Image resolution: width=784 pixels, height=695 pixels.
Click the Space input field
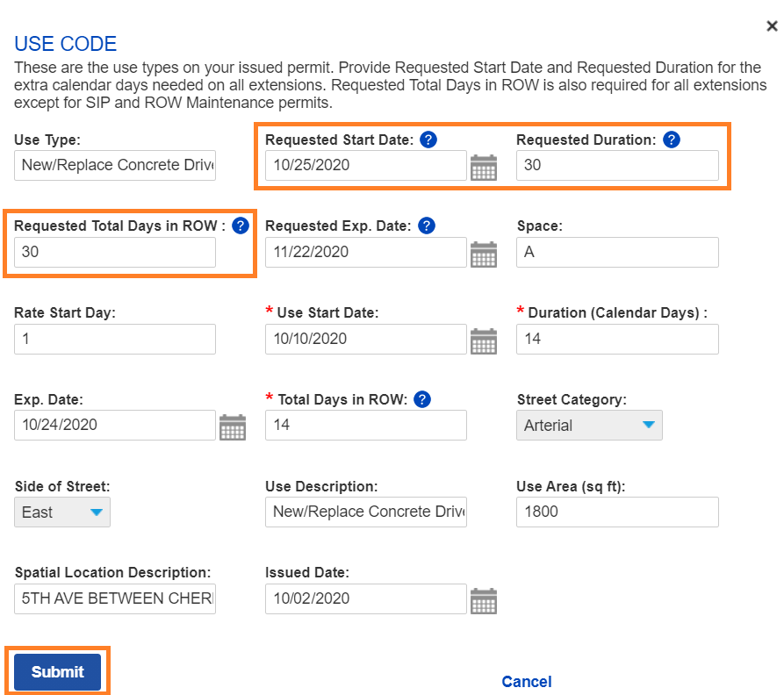coord(617,253)
